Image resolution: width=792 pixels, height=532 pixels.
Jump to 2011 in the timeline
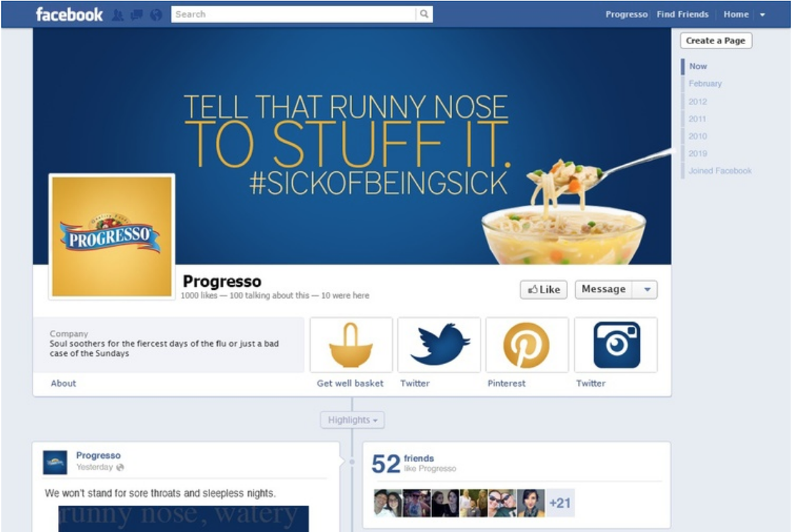coord(697,119)
